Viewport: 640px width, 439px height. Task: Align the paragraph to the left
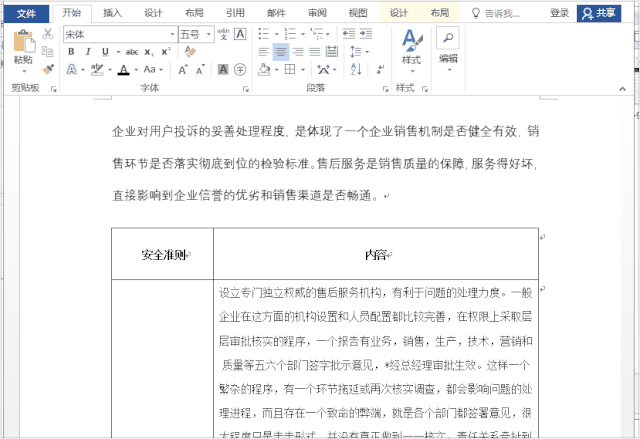click(264, 52)
